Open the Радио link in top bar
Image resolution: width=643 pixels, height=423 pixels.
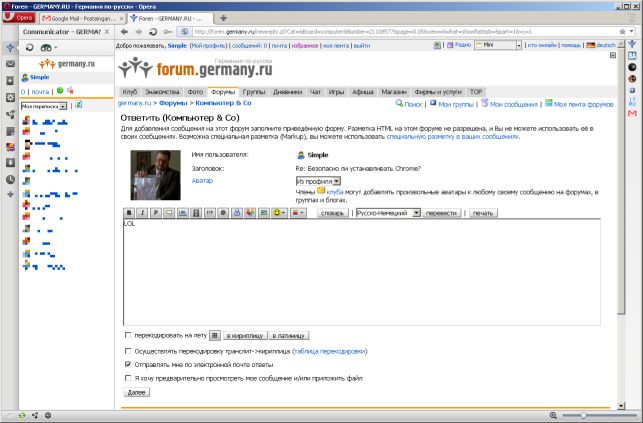coord(463,45)
